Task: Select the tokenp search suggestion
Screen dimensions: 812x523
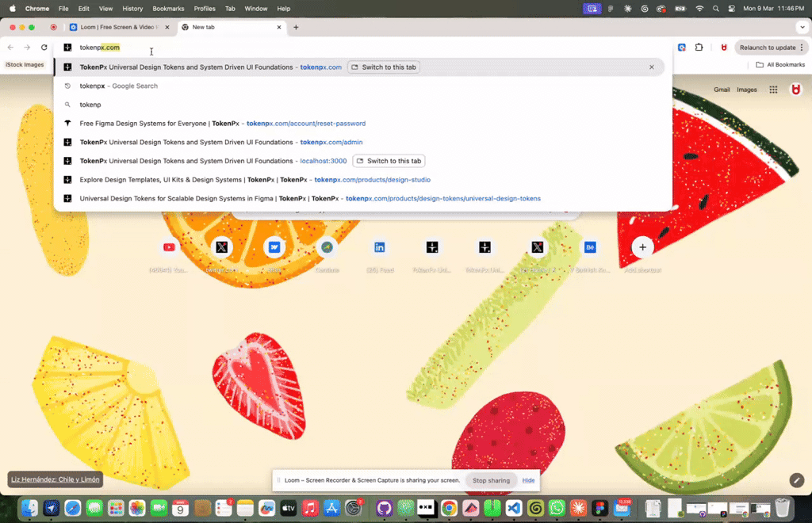Action: (359, 105)
